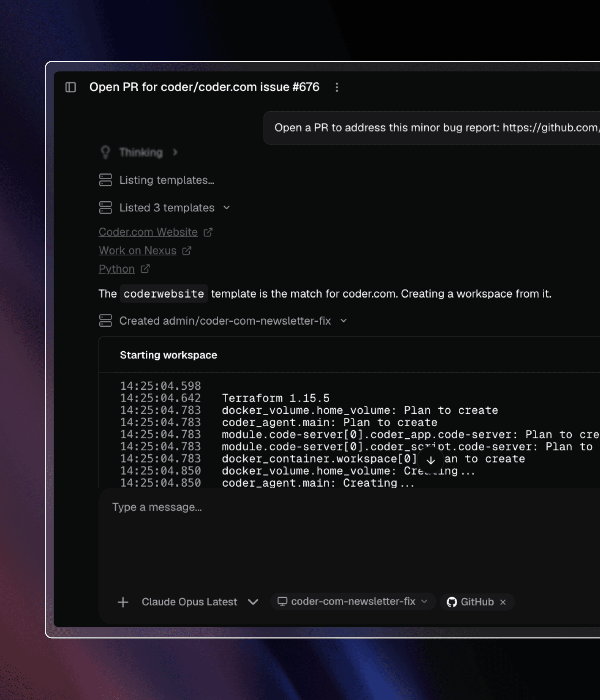Open the Python template link
The image size is (600, 700).
point(117,269)
